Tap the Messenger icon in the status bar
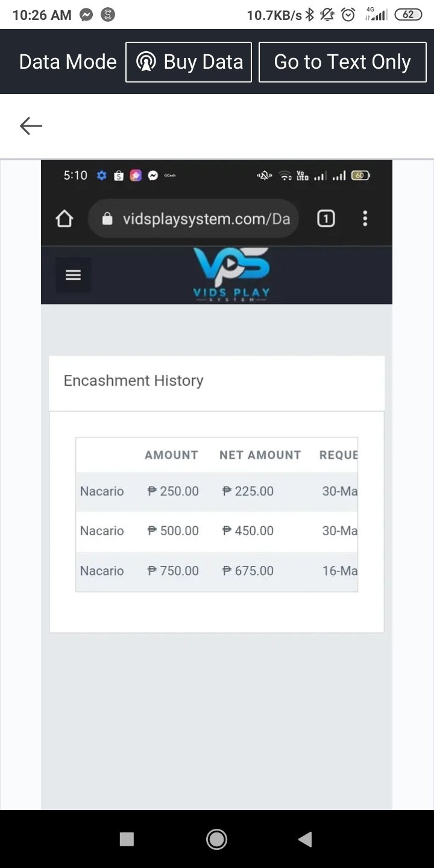Viewport: 434px width, 868px height. (87, 15)
